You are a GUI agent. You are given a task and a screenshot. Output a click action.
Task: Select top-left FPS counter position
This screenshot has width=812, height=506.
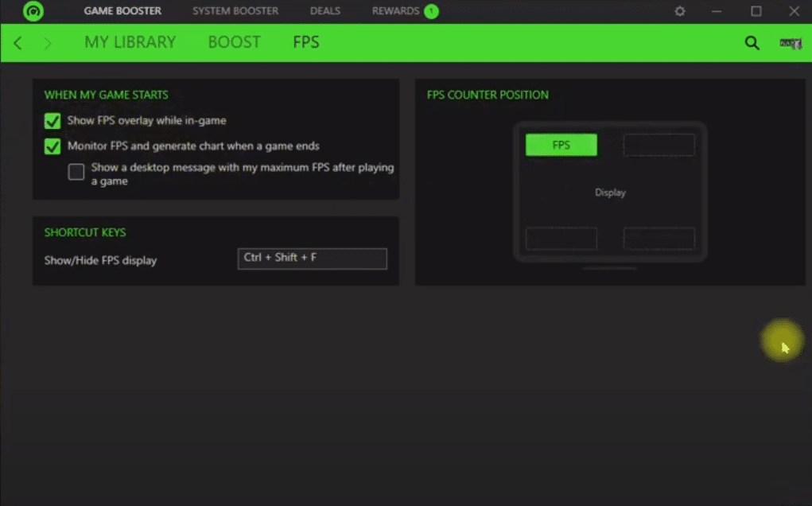pos(561,145)
